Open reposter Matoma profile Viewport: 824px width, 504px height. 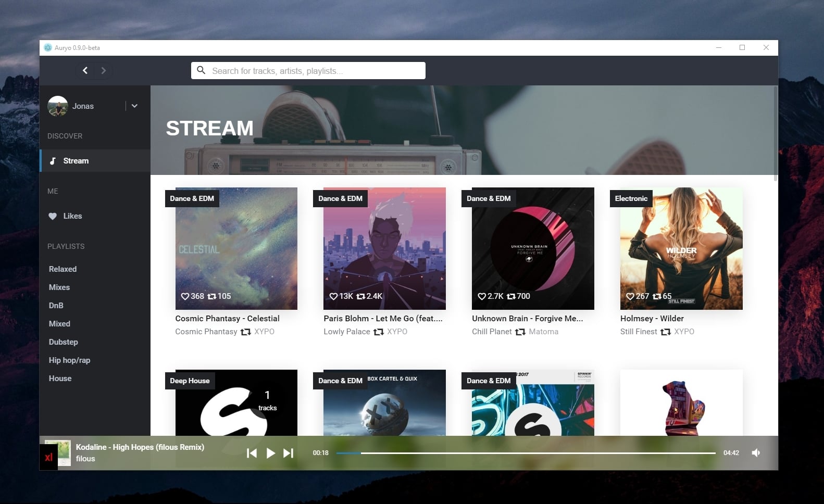[x=543, y=332]
